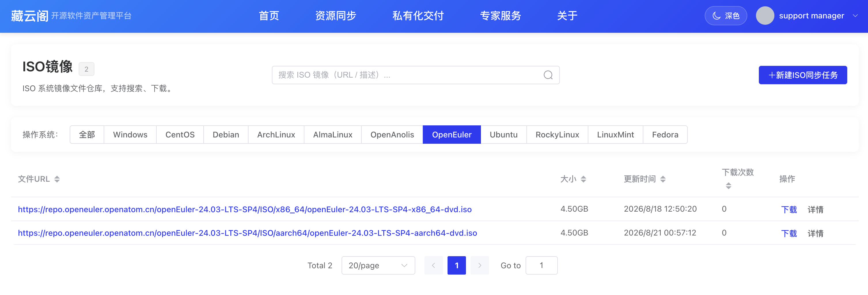Click timestamp 2026/8/21 00:57:12

pyautogui.click(x=660, y=233)
